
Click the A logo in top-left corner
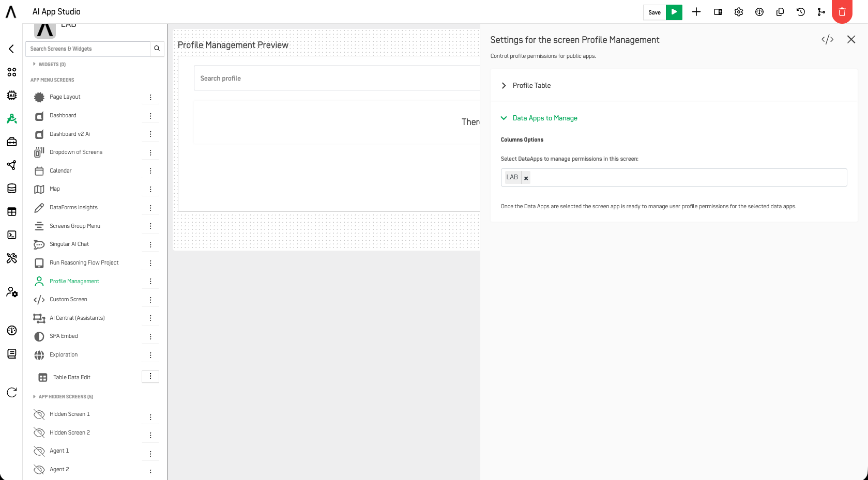pyautogui.click(x=11, y=11)
